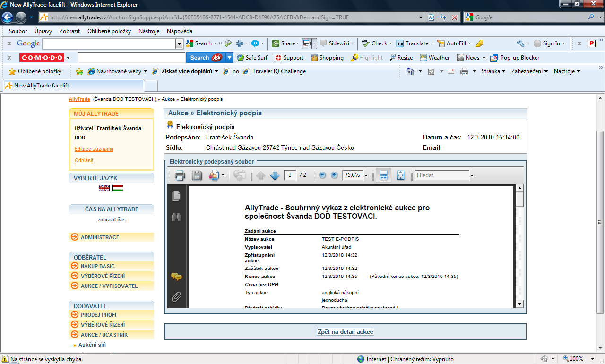Zoom in with the plus icon
This screenshot has height=364, width=605.
click(x=335, y=175)
